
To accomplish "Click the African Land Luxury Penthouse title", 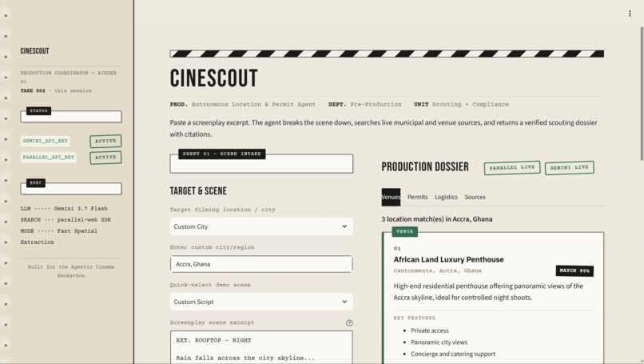I will point(448,259).
